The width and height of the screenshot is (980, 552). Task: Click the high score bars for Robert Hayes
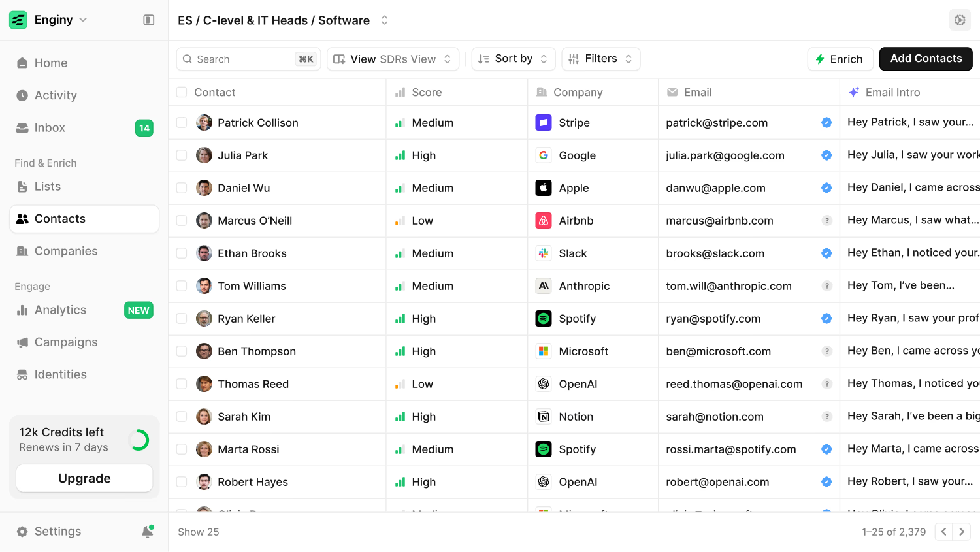[400, 482]
